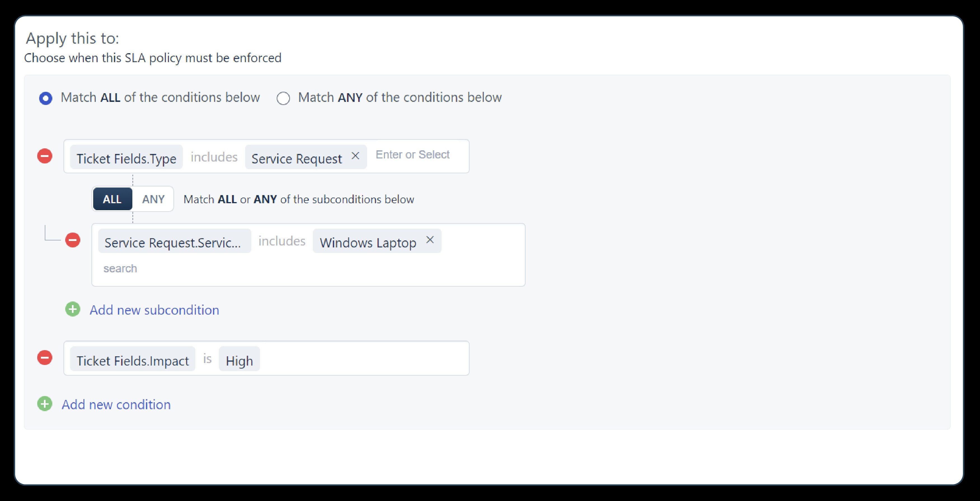This screenshot has height=501, width=980.
Task: Remove the Windows Laptop tag via its X
Action: (x=430, y=240)
